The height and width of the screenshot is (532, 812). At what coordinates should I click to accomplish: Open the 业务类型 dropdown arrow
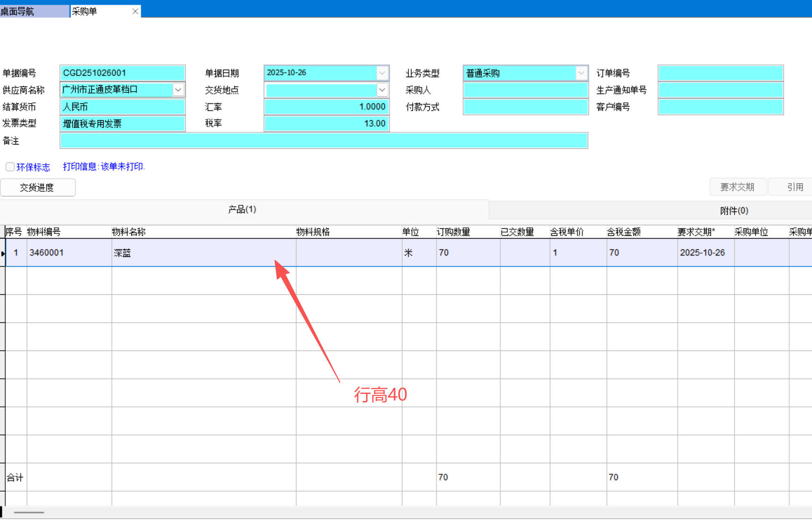[x=581, y=73]
